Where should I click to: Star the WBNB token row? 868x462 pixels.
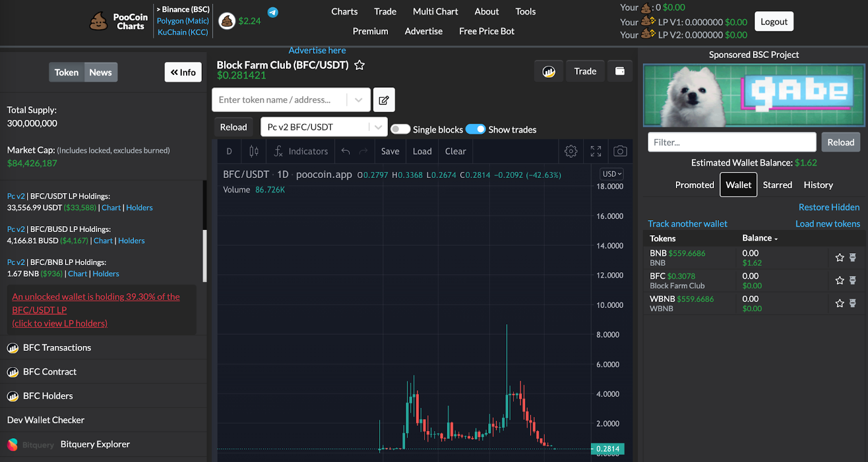[x=840, y=303]
